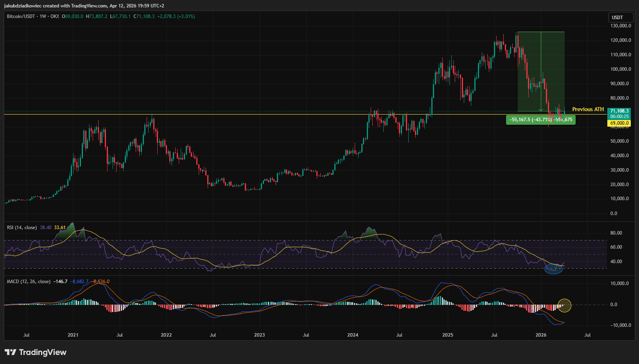The image size is (639, 364).
Task: Click RSI signal value 33.61 in yellow
Action: coord(60,228)
